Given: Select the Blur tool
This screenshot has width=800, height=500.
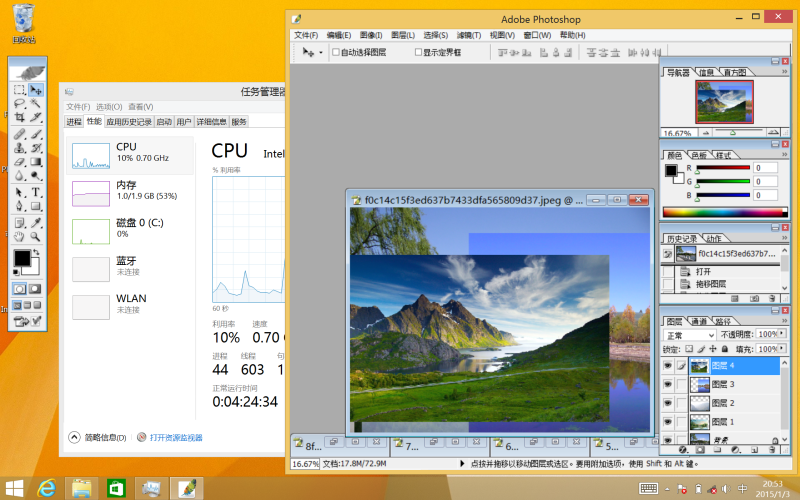Looking at the screenshot, I should (x=19, y=176).
